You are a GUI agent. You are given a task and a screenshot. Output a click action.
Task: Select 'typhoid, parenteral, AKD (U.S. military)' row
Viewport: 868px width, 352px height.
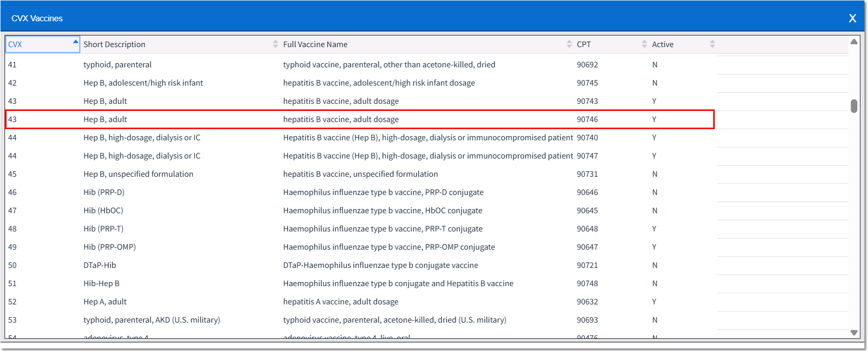click(361, 320)
